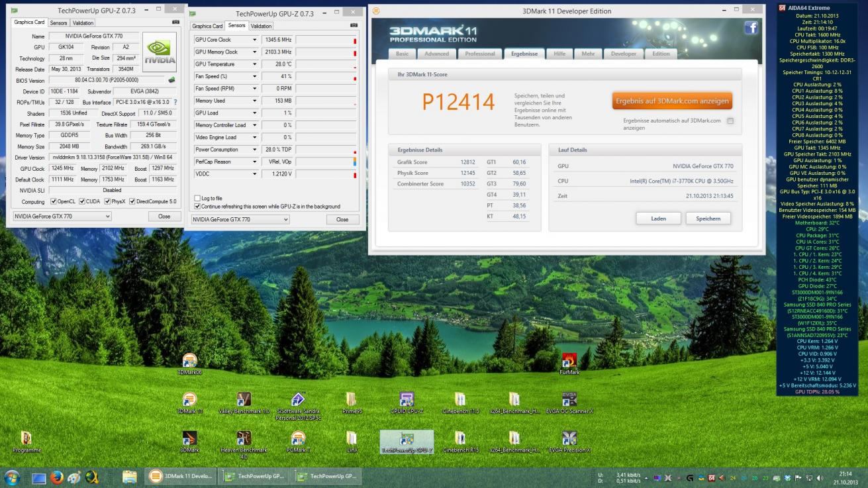This screenshot has height=488, width=868.
Task: Open the Programme folder on desktop
Action: pyautogui.click(x=26, y=442)
